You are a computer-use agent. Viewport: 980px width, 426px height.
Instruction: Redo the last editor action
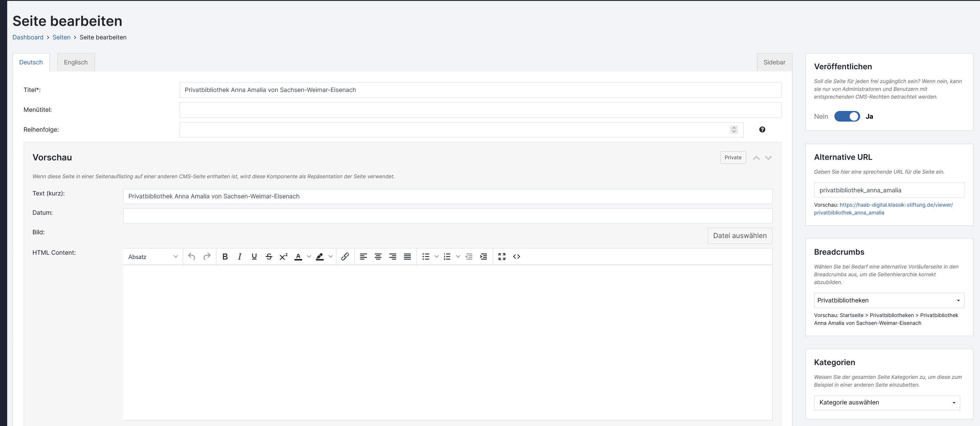click(x=207, y=257)
